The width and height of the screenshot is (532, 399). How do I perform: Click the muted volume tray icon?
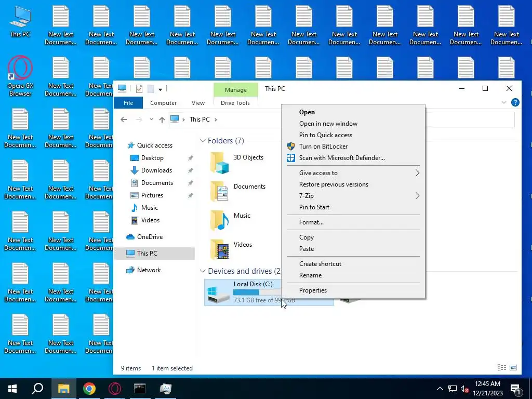[464, 389]
